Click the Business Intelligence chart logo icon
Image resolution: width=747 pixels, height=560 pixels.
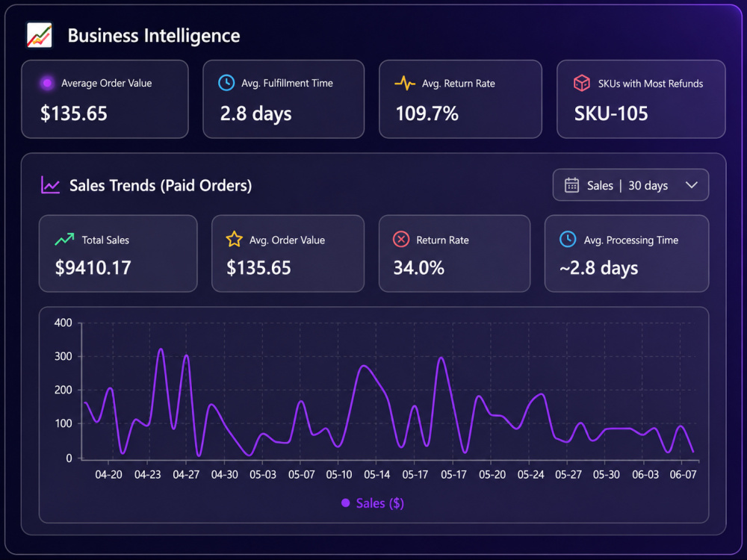click(x=39, y=35)
